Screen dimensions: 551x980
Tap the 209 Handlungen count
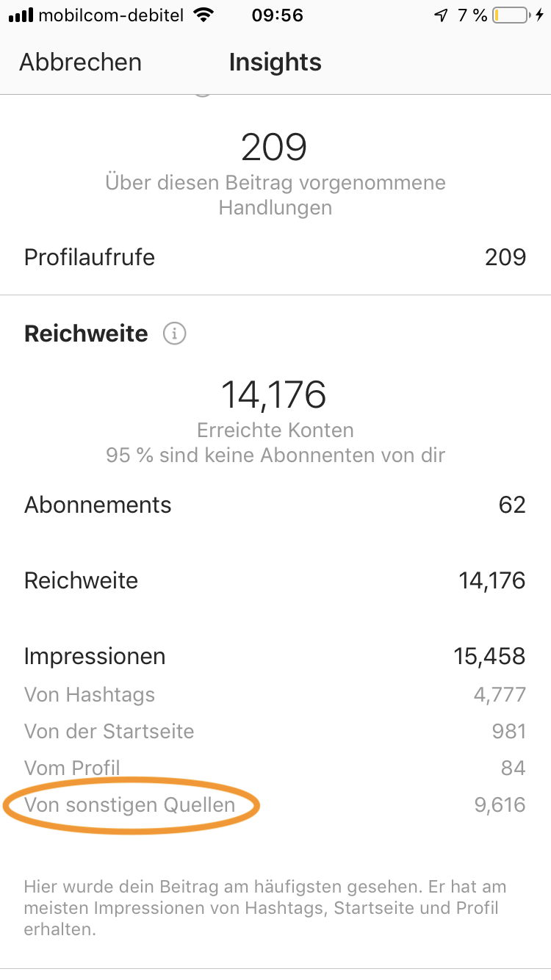pos(274,148)
